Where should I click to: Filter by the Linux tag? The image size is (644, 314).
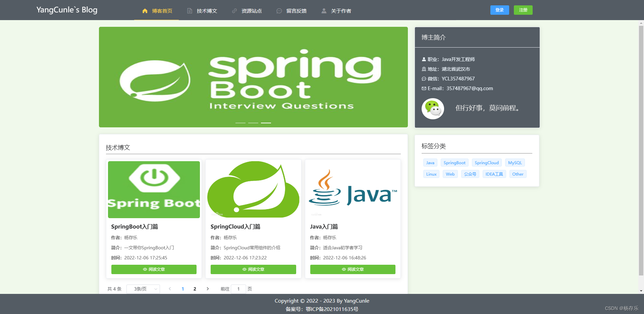pyautogui.click(x=431, y=174)
